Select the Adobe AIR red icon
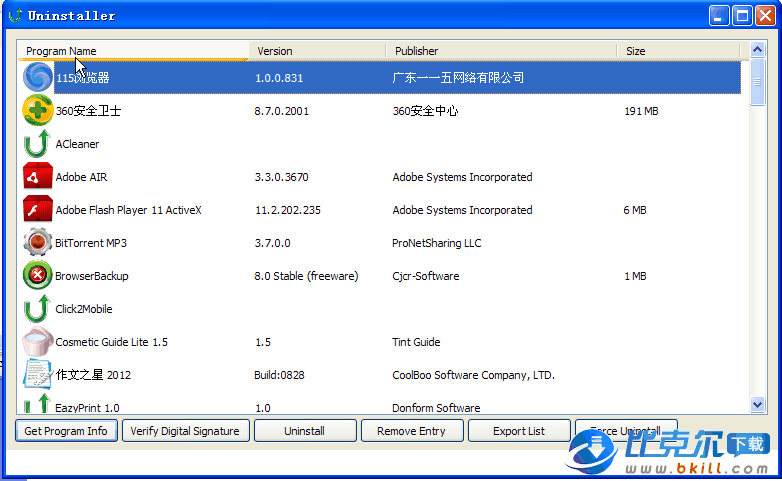Image resolution: width=782 pixels, height=481 pixels. click(37, 177)
